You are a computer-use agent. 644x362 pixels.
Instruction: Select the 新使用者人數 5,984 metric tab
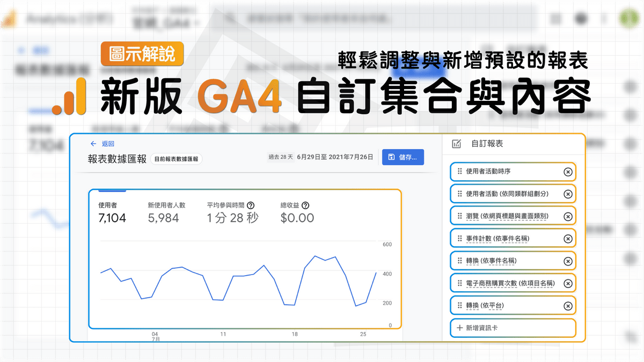pyautogui.click(x=166, y=213)
